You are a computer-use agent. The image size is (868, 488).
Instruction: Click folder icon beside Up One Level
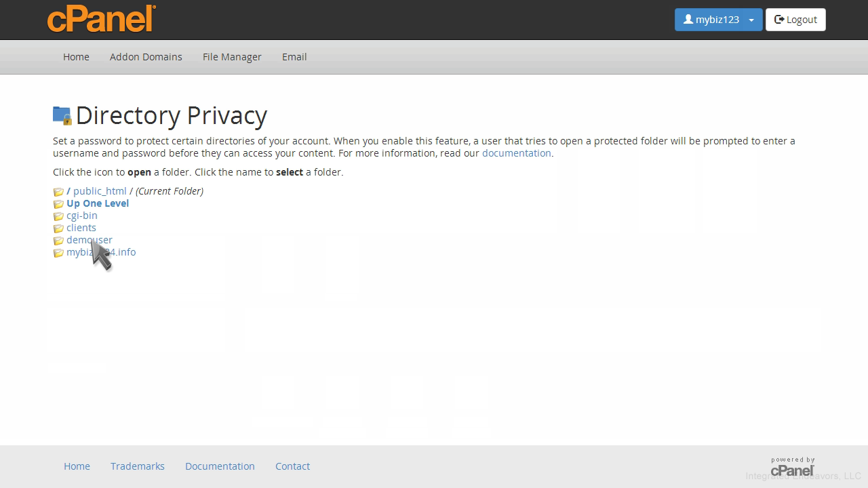[58, 204]
